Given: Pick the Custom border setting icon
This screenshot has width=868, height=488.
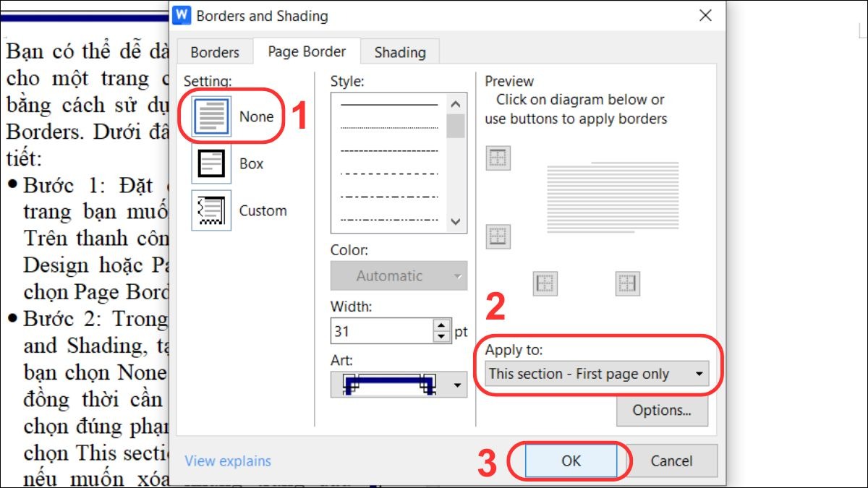Looking at the screenshot, I should point(211,210).
